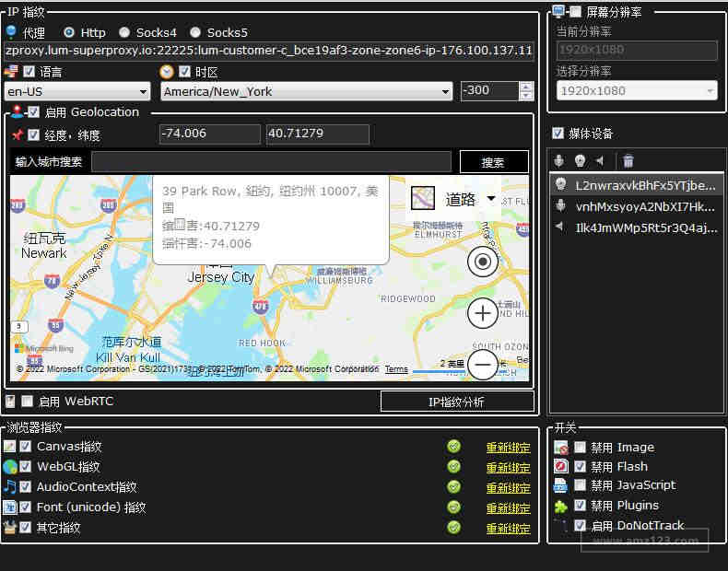Viewport: 728px width, 571px height.
Task: Enable the 启用 WebRTC checkbox
Action: [28, 401]
